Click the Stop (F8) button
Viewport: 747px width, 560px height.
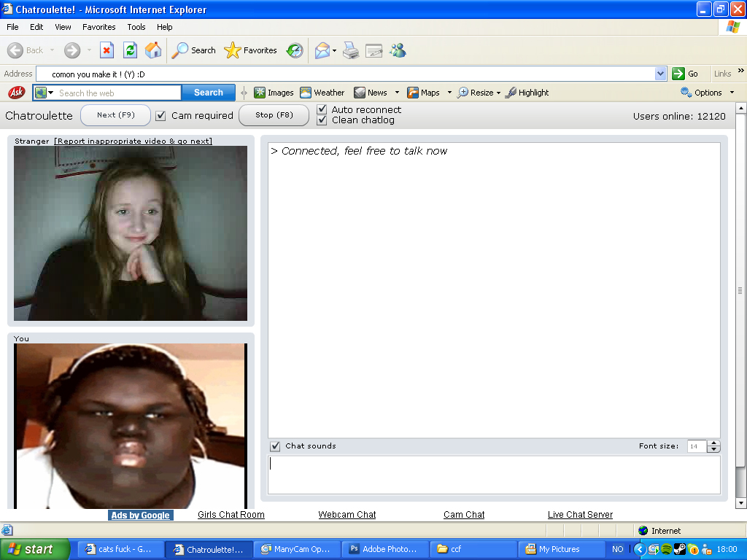click(274, 115)
